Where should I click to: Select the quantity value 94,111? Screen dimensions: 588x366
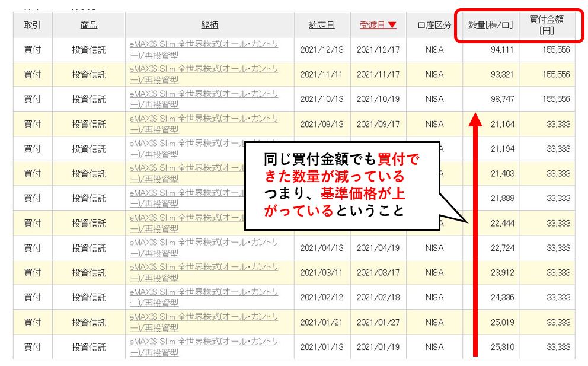point(502,50)
